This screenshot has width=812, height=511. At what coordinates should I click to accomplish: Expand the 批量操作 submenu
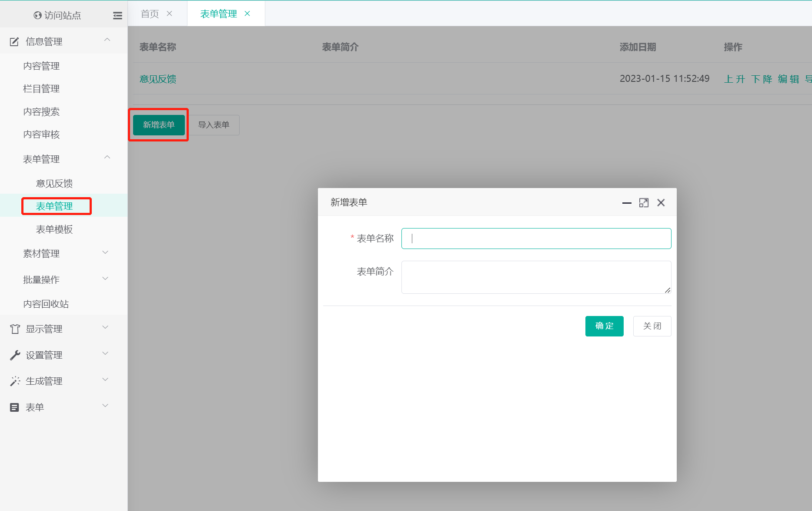click(105, 279)
